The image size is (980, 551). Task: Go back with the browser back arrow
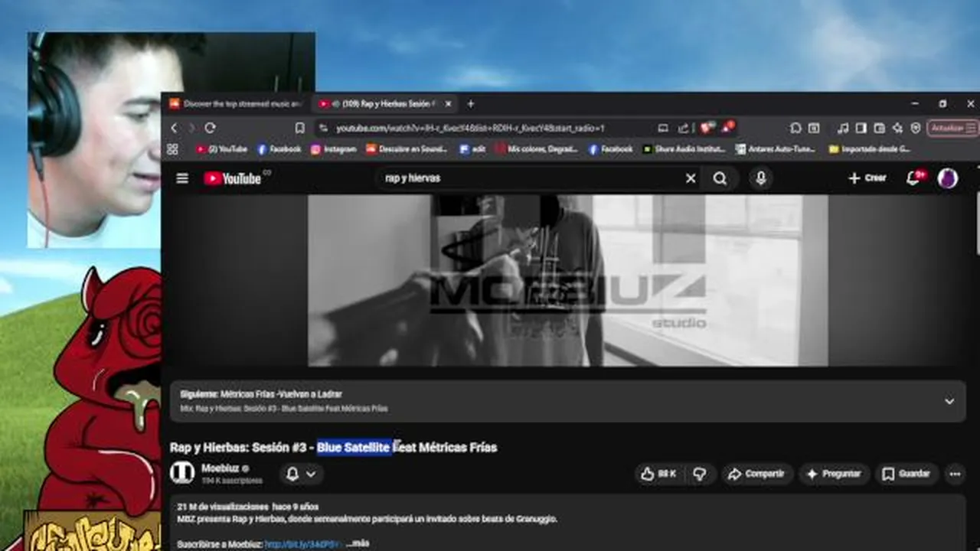point(174,128)
